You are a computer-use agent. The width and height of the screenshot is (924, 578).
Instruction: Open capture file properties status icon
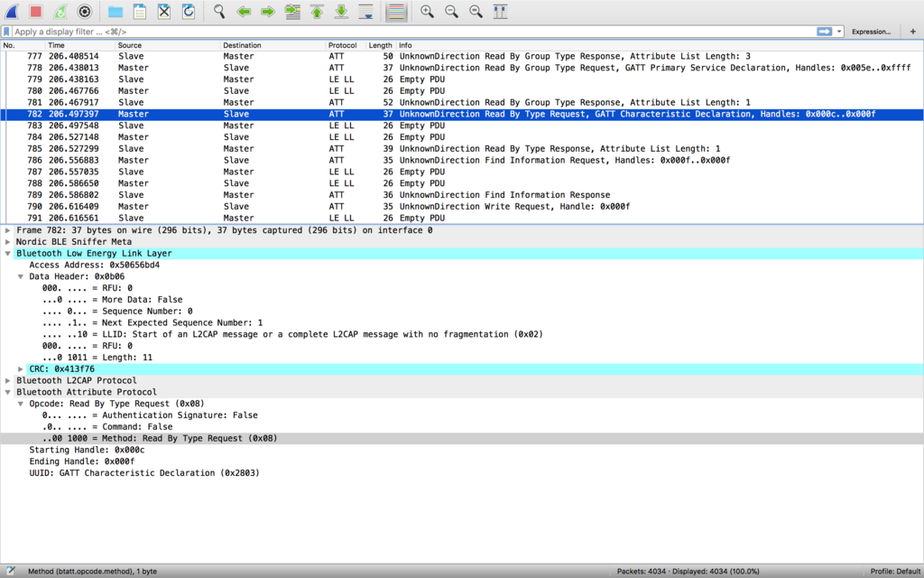coord(11,571)
